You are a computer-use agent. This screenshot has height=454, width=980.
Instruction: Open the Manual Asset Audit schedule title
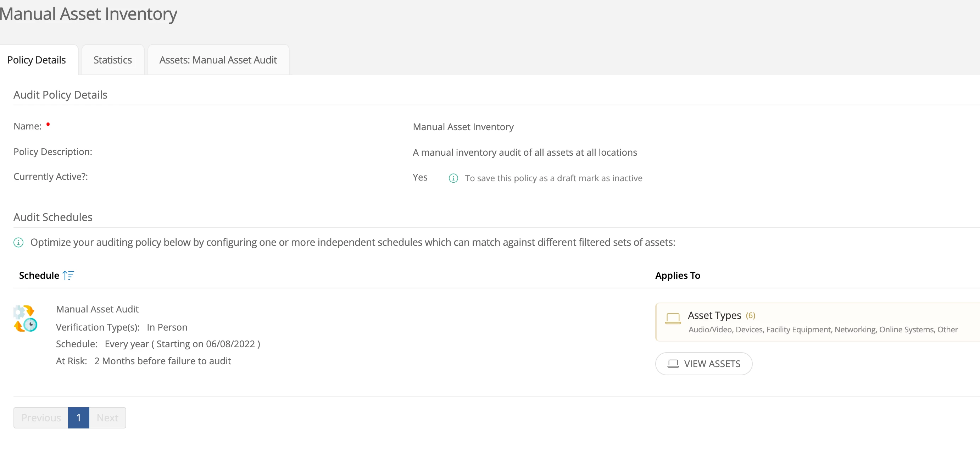(x=97, y=309)
